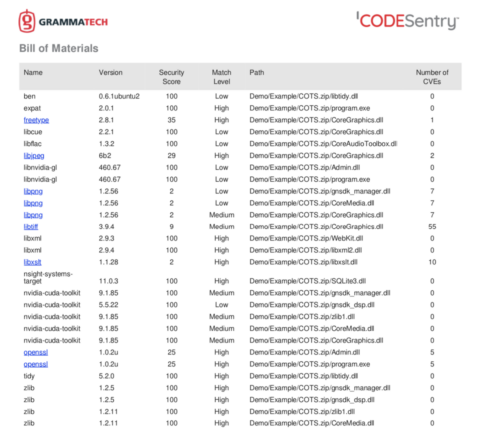
Task: Select the 'expat' name cell
Action: [32, 108]
